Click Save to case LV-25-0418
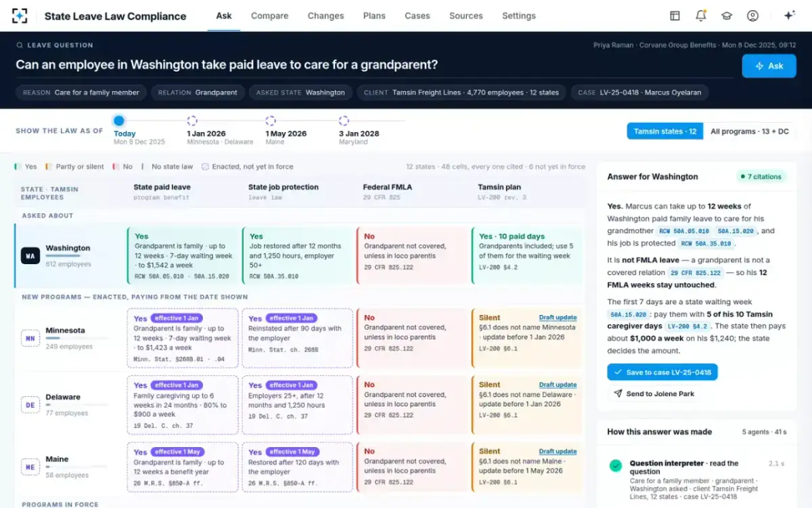The height and width of the screenshot is (508, 812). click(x=662, y=372)
